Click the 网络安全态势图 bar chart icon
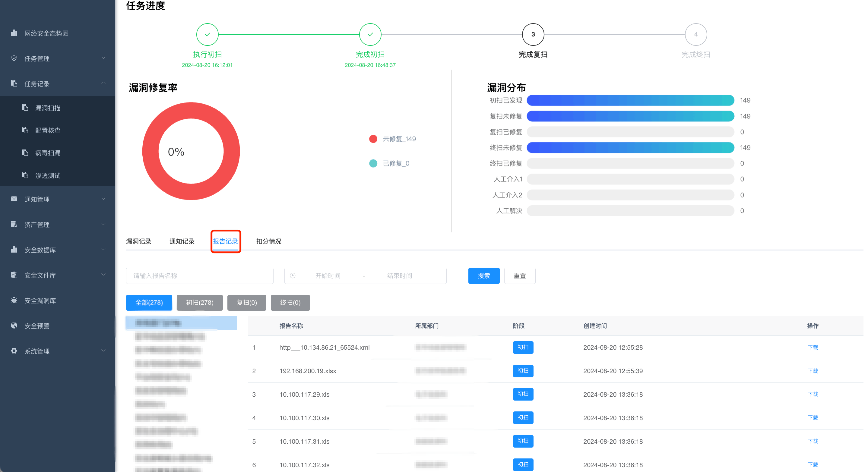The width and height of the screenshot is (868, 472). pos(14,33)
